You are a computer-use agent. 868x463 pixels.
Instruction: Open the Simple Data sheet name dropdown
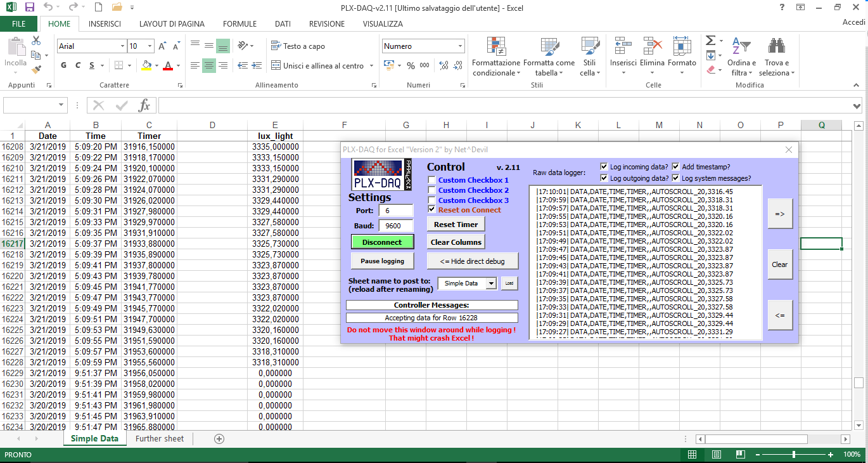[x=491, y=284]
